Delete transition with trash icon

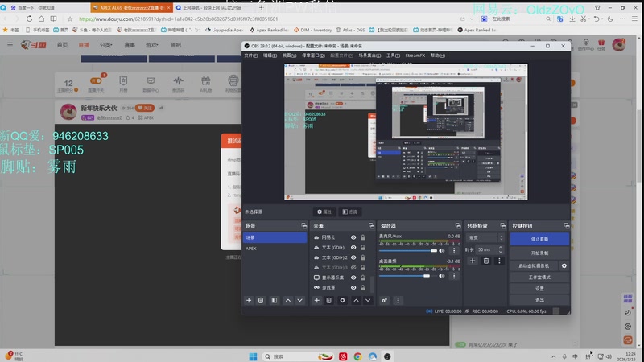pos(486,261)
